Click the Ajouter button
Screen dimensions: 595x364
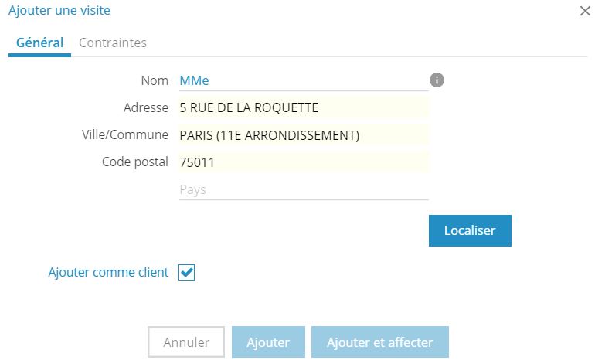[267, 342]
